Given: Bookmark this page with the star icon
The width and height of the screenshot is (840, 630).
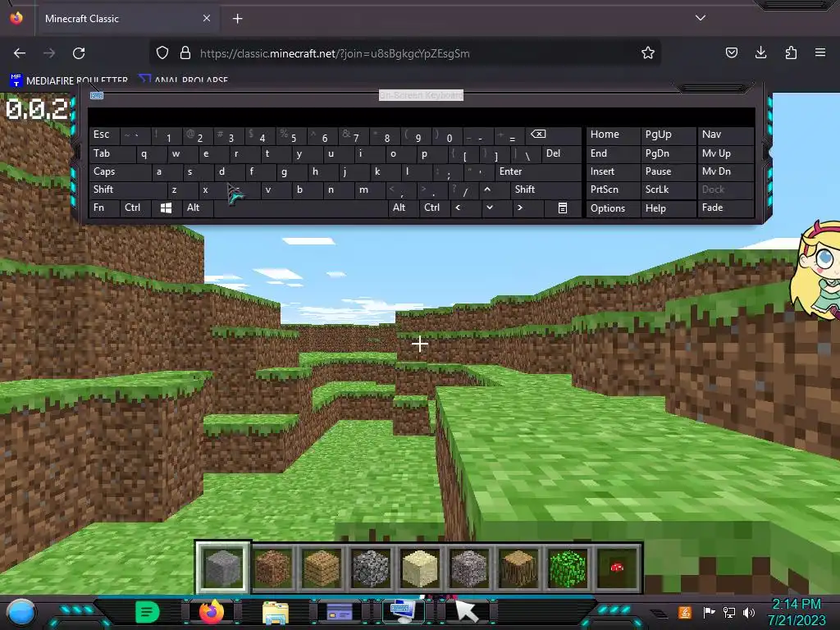Looking at the screenshot, I should [648, 53].
